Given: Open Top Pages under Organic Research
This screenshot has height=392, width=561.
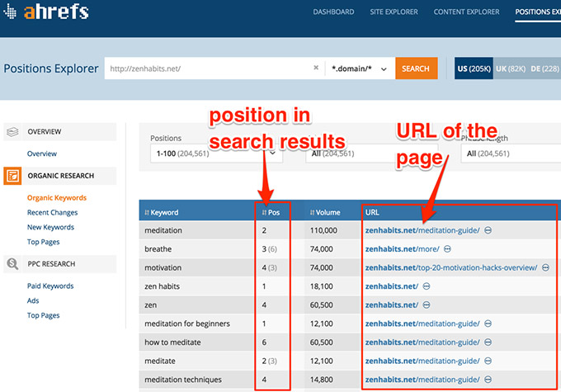Looking at the screenshot, I should 43,242.
